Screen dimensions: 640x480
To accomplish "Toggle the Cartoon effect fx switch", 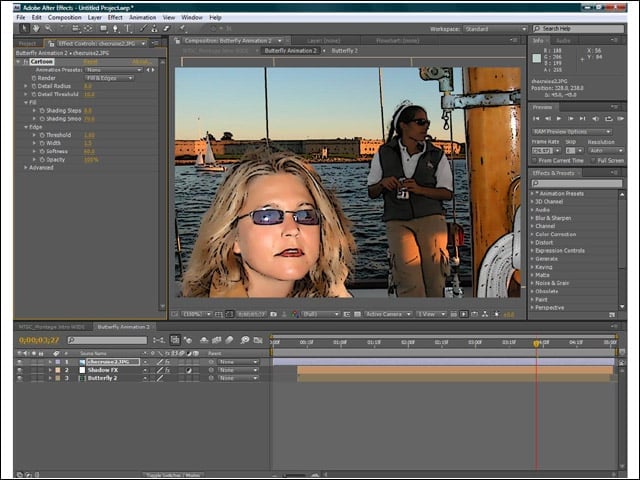I will [26, 62].
